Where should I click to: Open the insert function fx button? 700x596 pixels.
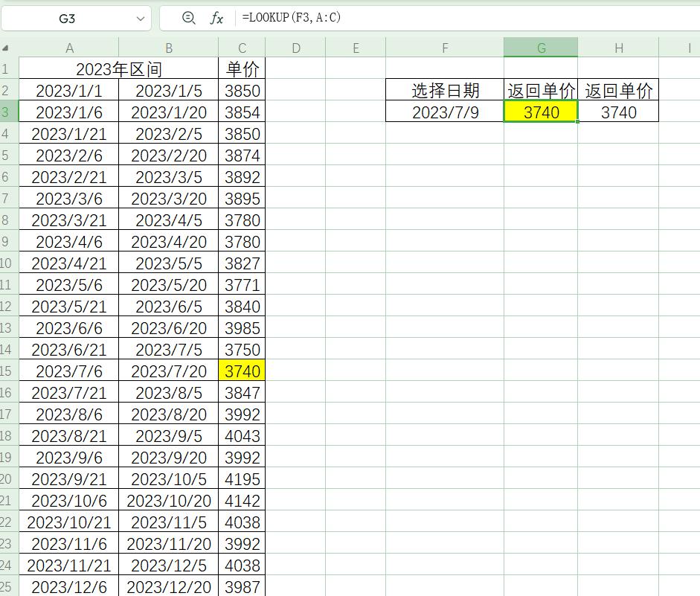click(x=216, y=18)
